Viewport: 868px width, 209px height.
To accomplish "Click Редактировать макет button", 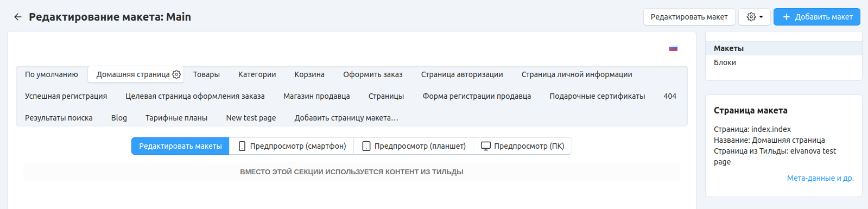I will [x=689, y=17].
